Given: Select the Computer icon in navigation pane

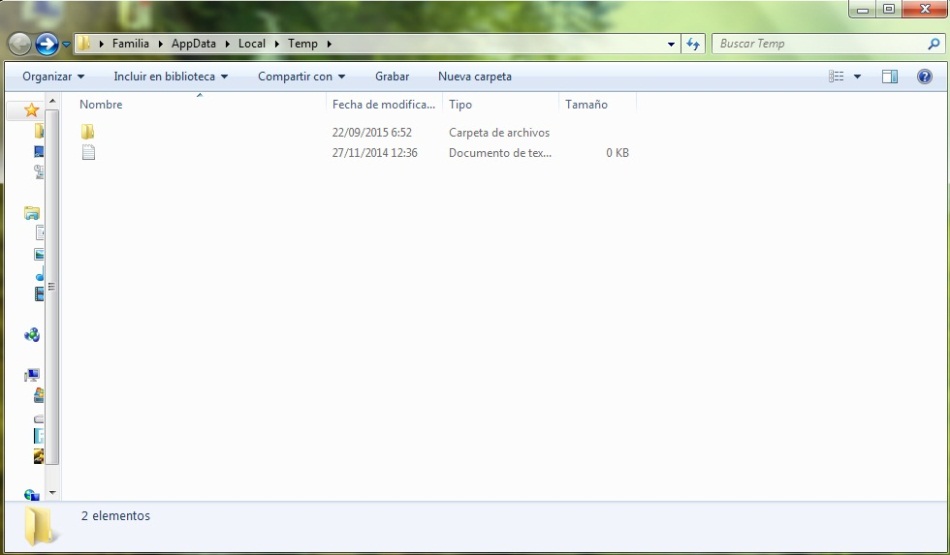Looking at the screenshot, I should click(32, 375).
